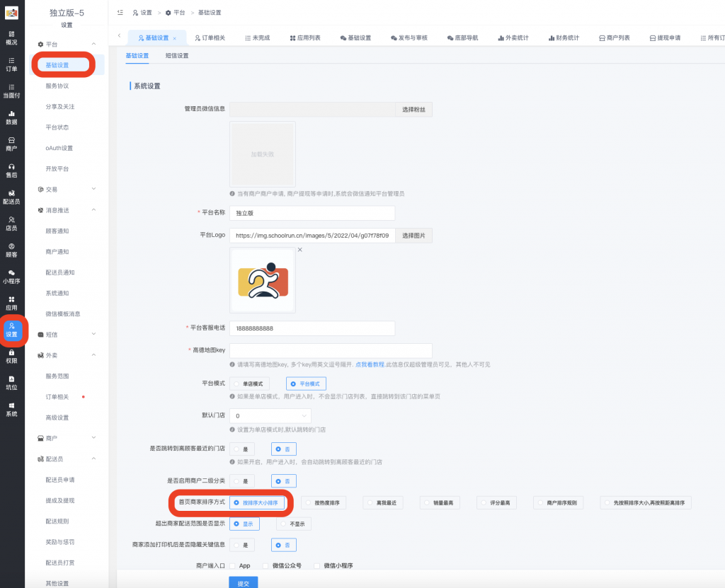This screenshot has height=588, width=725.
Task: Open the 默认门店 dropdown
Action: [x=270, y=416]
